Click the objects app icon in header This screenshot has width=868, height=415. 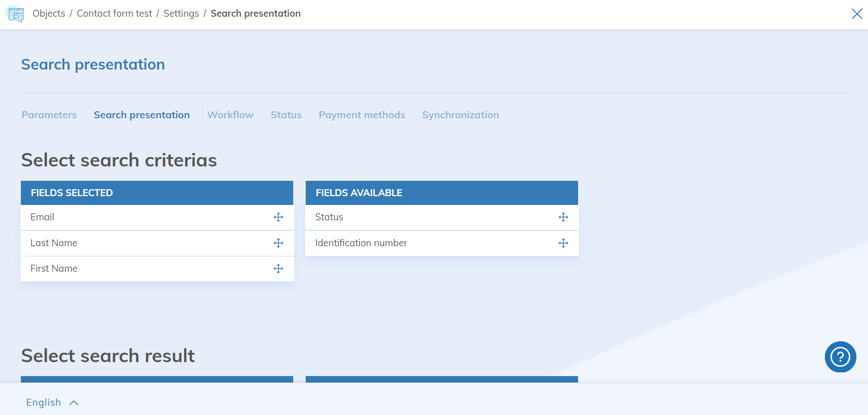[x=16, y=14]
